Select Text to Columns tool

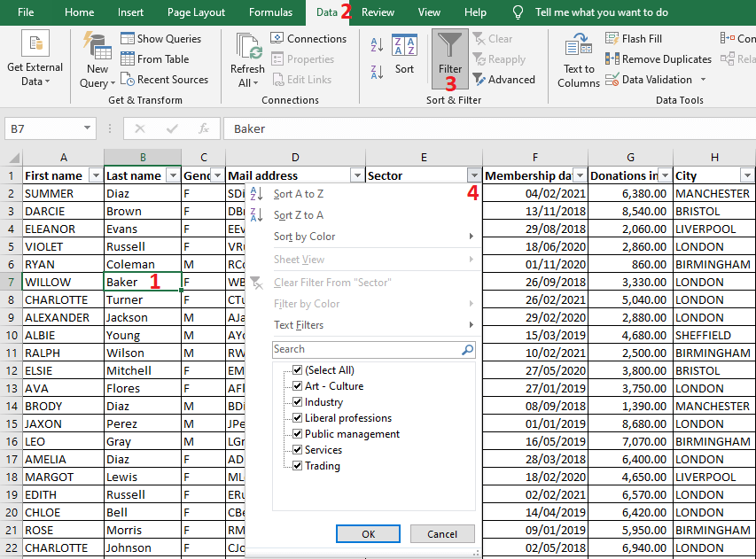(x=579, y=55)
